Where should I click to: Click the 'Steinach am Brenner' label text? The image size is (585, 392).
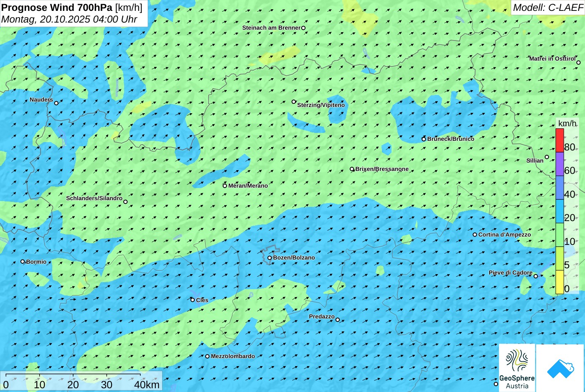271,28
